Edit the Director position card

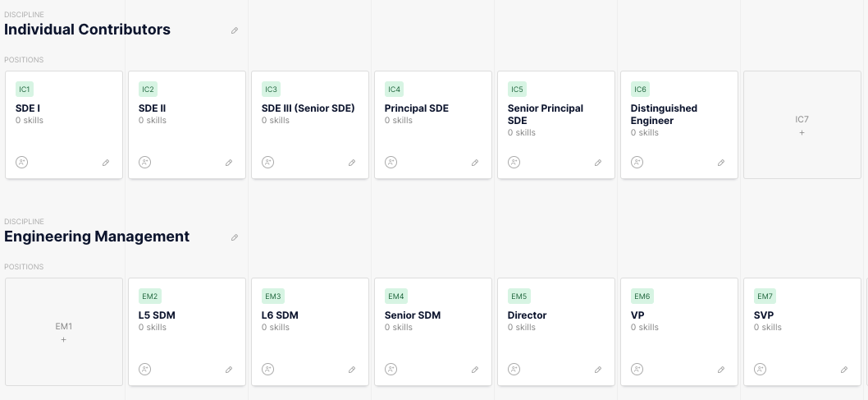point(598,370)
